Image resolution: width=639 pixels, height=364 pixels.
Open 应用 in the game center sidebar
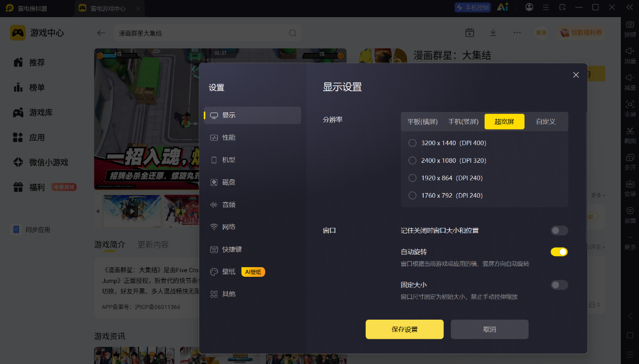pos(29,137)
